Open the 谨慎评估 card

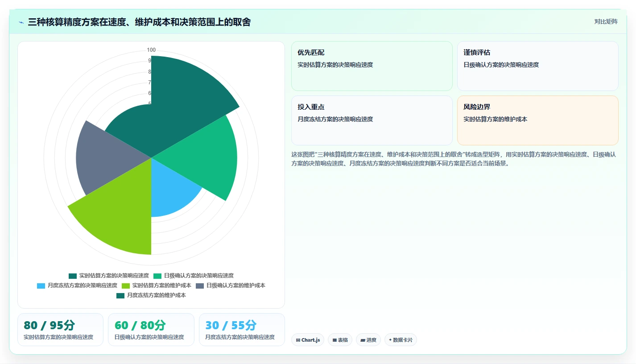(538, 66)
